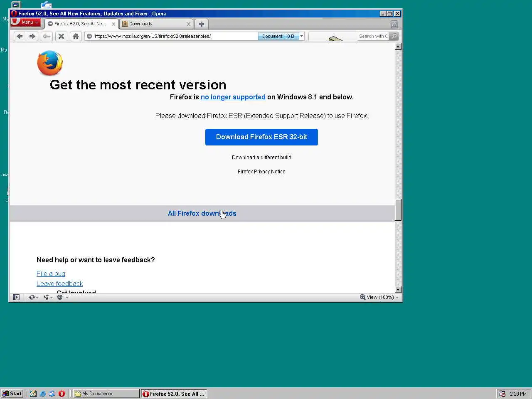532x399 pixels.
Task: Click Download Firefox ESR 32-bit button
Action: coord(261,137)
